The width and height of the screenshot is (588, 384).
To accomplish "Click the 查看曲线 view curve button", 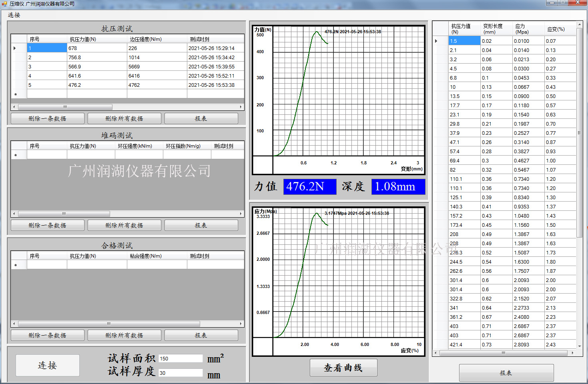I will 343,368.
